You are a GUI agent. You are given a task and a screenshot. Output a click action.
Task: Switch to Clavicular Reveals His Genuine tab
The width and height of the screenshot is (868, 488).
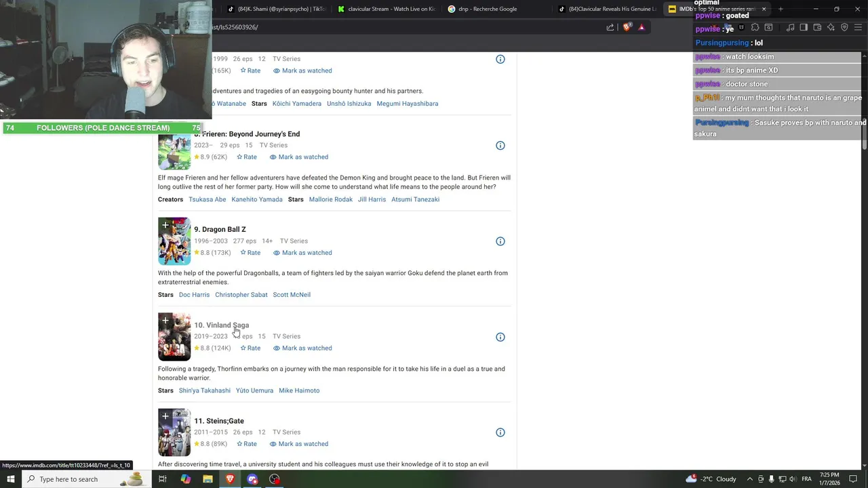pyautogui.click(x=607, y=9)
